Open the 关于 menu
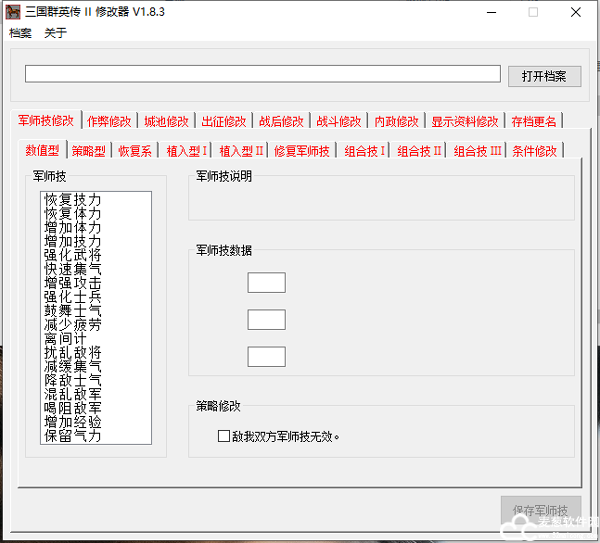This screenshot has width=600, height=543. (x=55, y=33)
